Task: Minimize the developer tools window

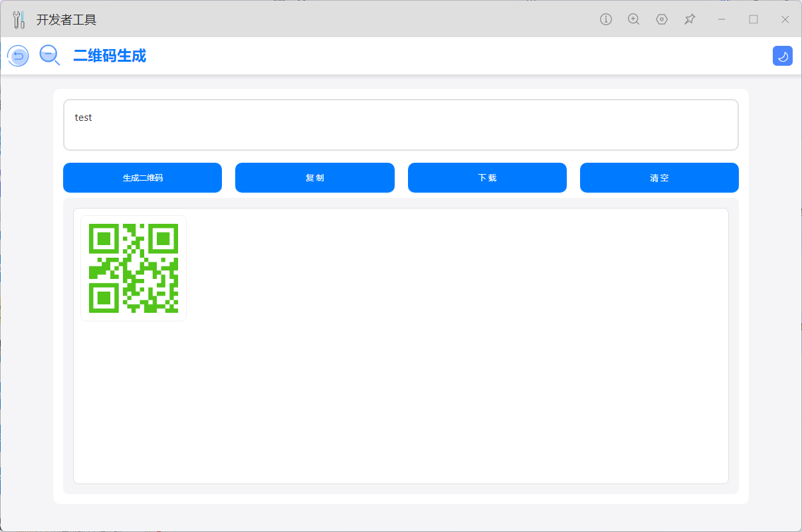Action: click(722, 19)
